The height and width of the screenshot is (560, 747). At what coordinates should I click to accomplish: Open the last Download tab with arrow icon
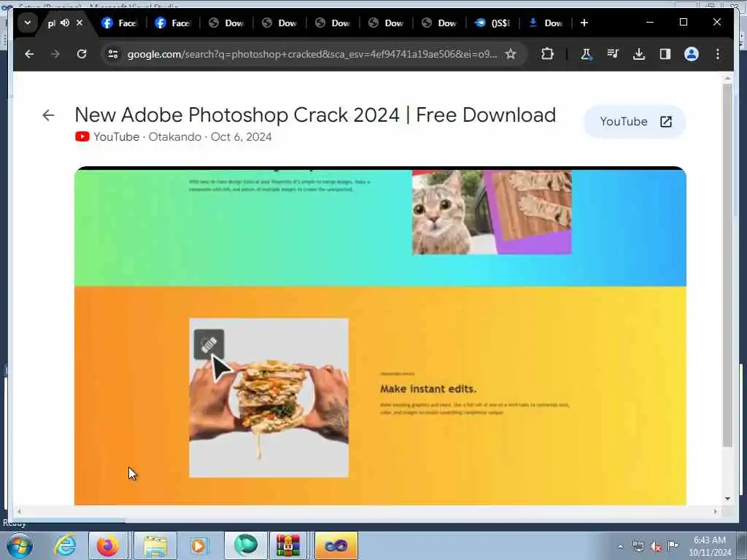546,23
